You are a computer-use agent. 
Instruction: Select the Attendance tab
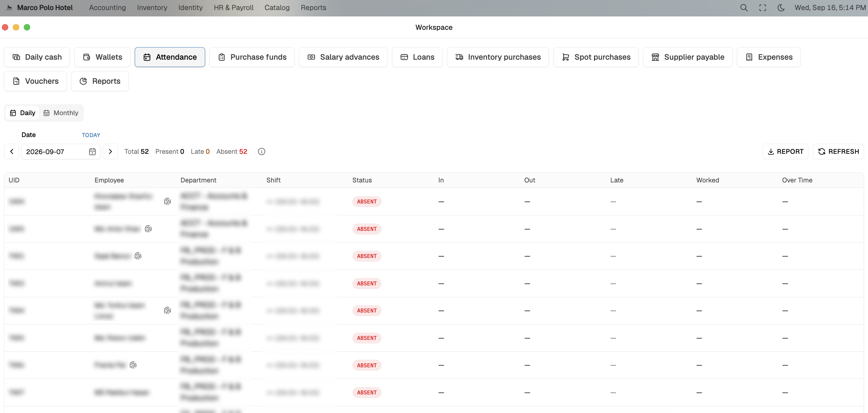[170, 57]
